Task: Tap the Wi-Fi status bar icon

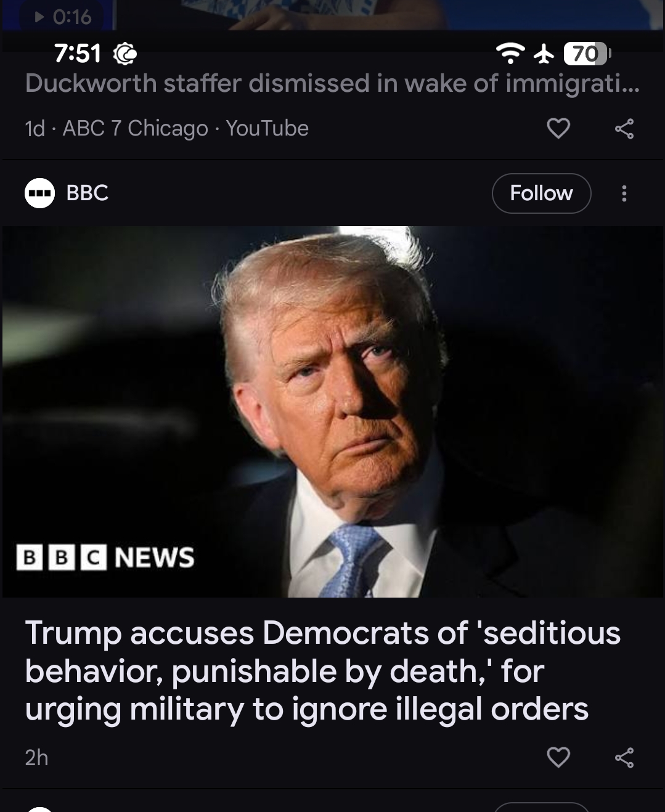Action: coord(510,54)
